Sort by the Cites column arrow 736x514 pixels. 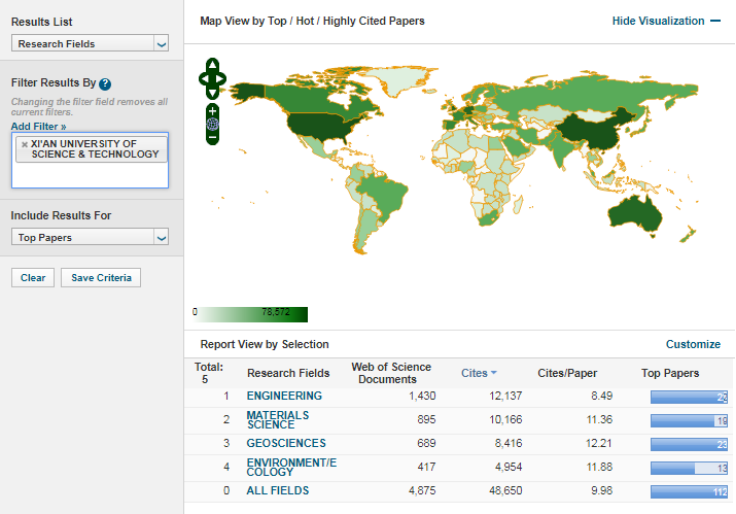pos(493,373)
